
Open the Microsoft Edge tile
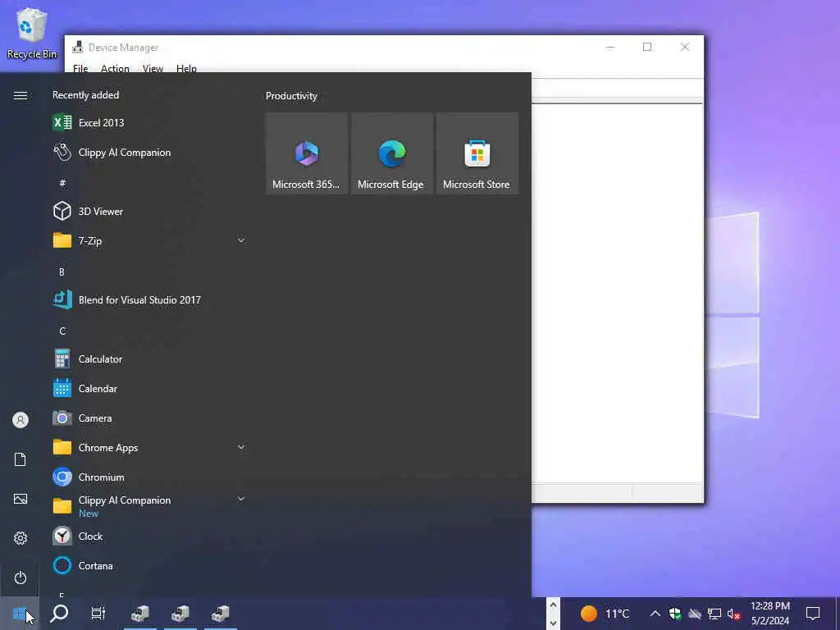(391, 153)
